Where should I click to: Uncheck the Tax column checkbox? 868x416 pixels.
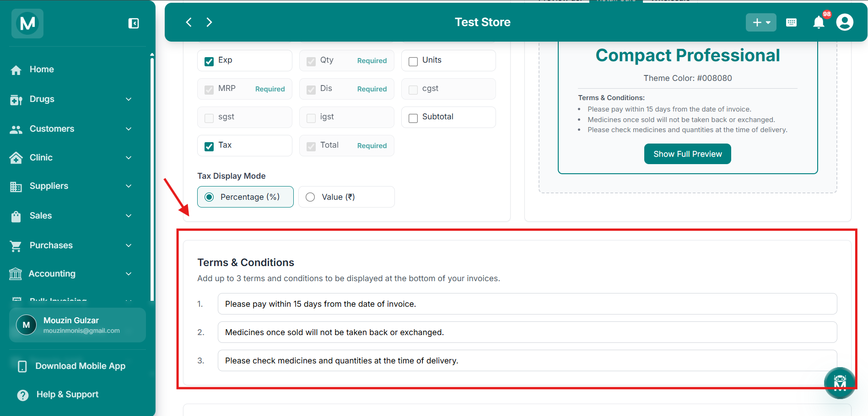pyautogui.click(x=209, y=146)
